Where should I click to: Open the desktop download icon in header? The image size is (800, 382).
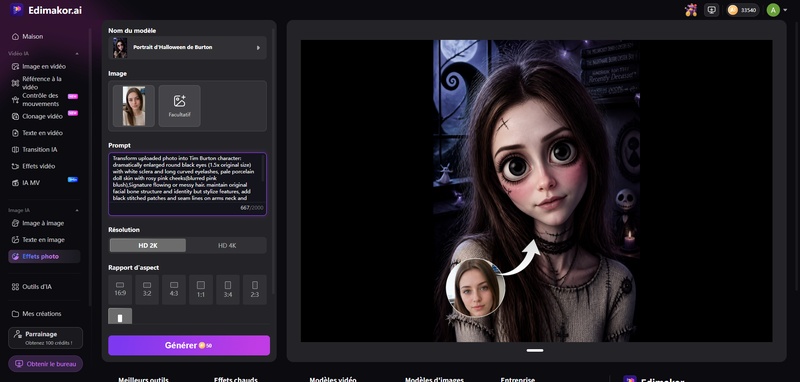click(x=712, y=10)
